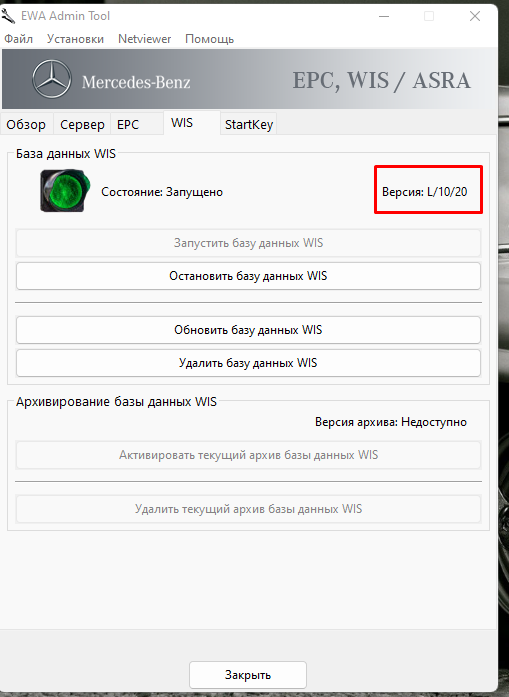Click the Mercedes-Benz star logo
This screenshot has height=697, width=509.
click(x=52, y=79)
